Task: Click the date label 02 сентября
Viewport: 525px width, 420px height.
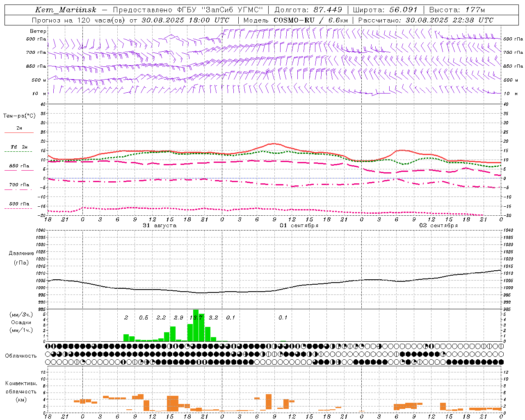Action: coord(438,226)
